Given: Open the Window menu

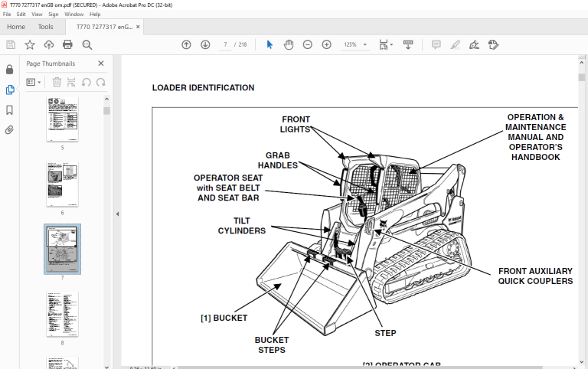Looking at the screenshot, I should click(73, 15).
